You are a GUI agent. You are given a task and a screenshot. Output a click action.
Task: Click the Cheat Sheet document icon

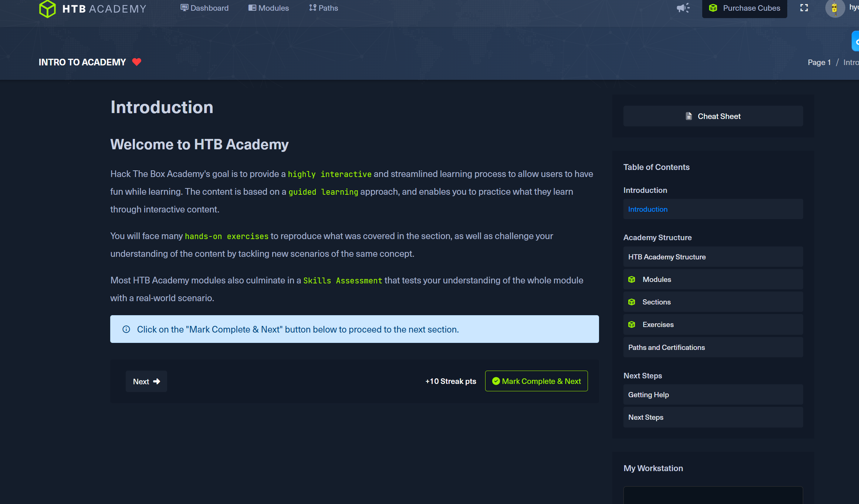pos(689,116)
